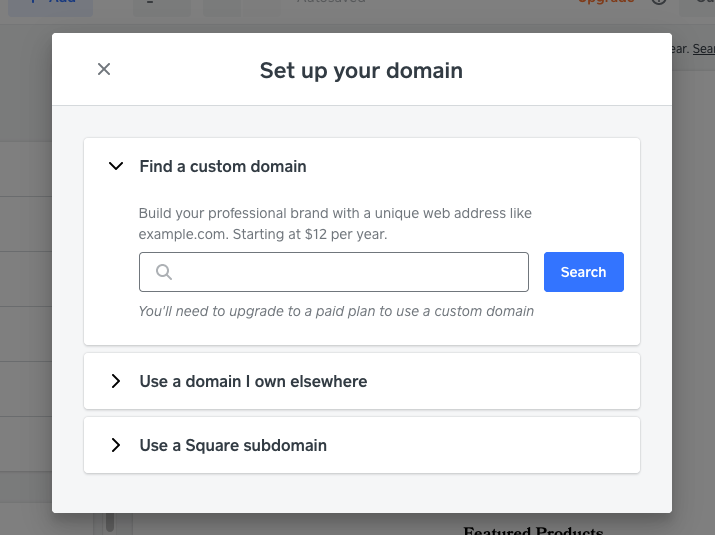This screenshot has height=535, width=715.
Task: Click the orange Upgrade link in the top bar
Action: [606, 3]
